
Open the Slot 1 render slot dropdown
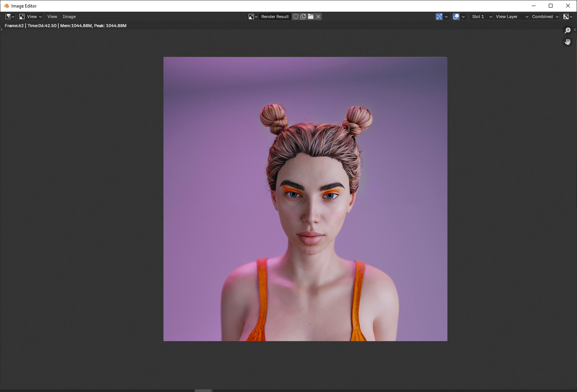tap(481, 17)
